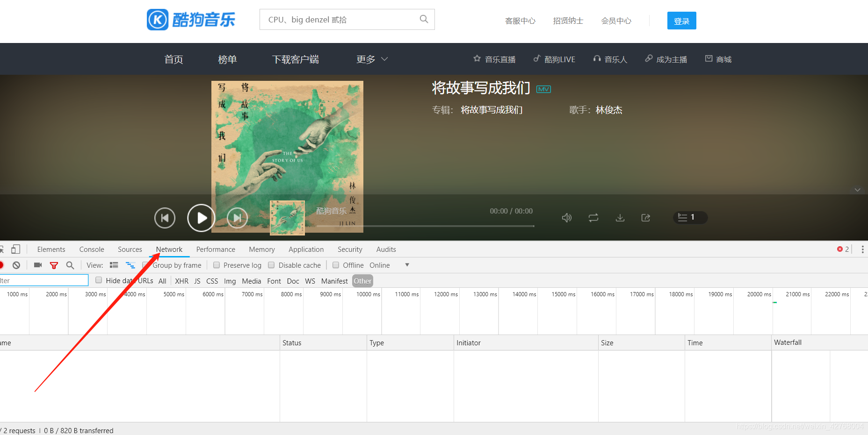
Task: Mute with the player volume speaker icon
Action: click(567, 218)
